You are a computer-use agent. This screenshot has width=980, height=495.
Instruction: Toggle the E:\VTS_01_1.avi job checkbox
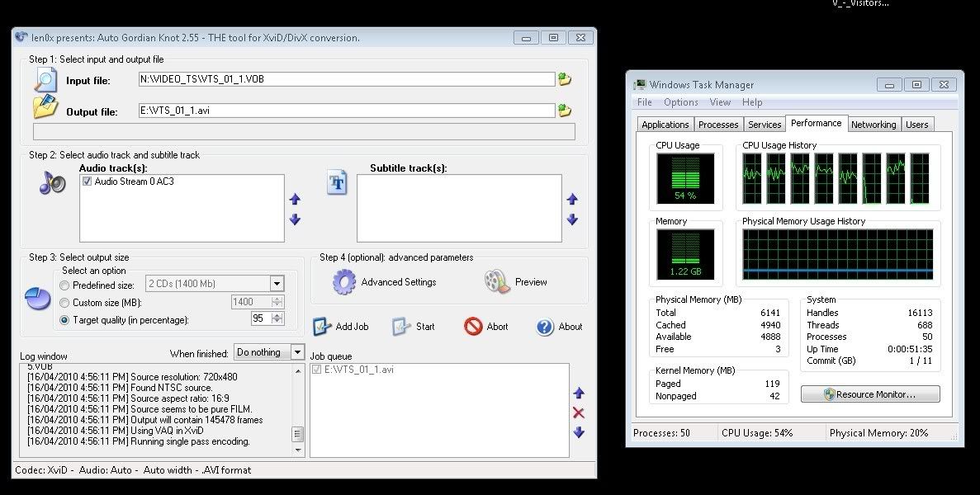pyautogui.click(x=316, y=370)
